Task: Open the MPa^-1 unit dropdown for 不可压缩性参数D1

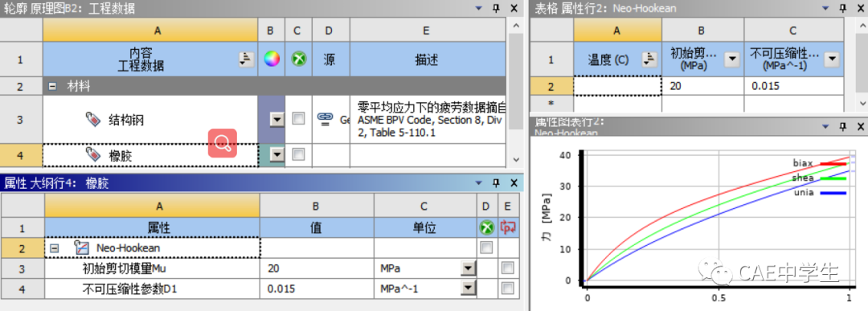Action: (469, 288)
